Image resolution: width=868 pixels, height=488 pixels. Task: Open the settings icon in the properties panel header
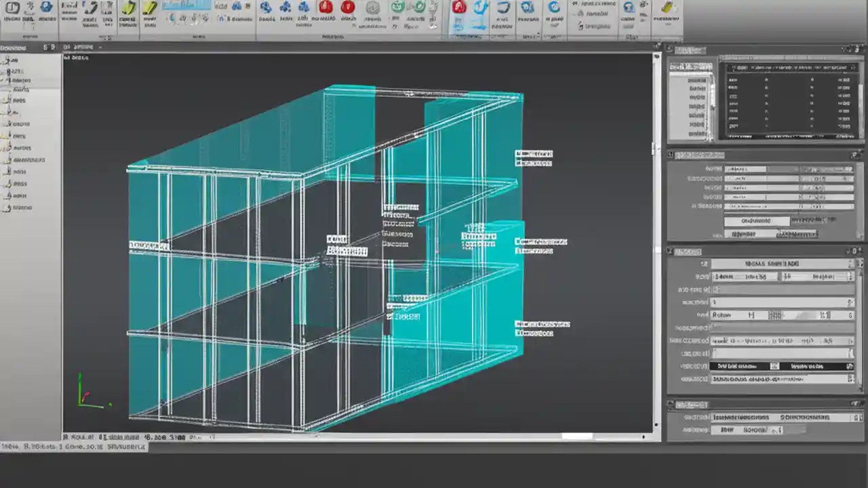coord(850,49)
